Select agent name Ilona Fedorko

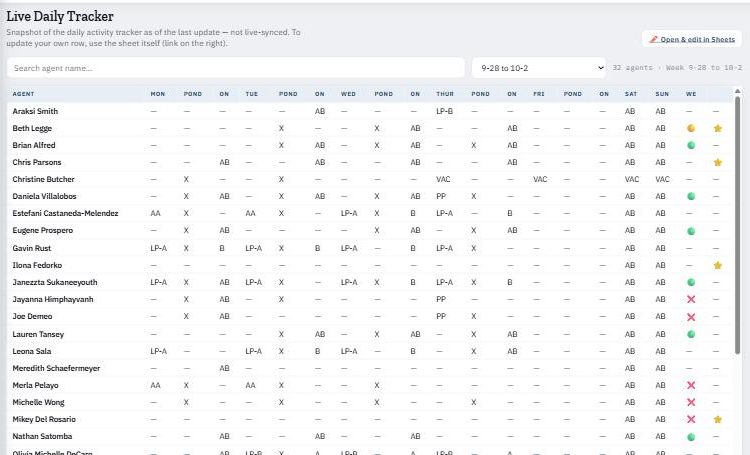[x=37, y=265]
